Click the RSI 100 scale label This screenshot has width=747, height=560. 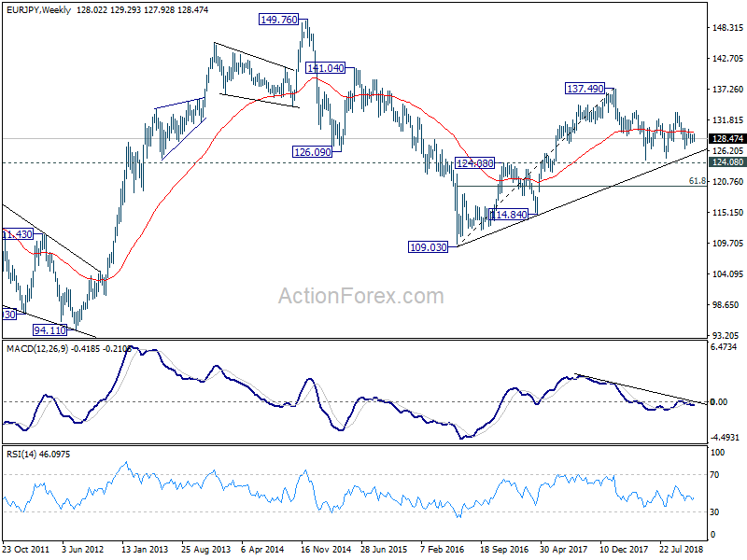717,453
